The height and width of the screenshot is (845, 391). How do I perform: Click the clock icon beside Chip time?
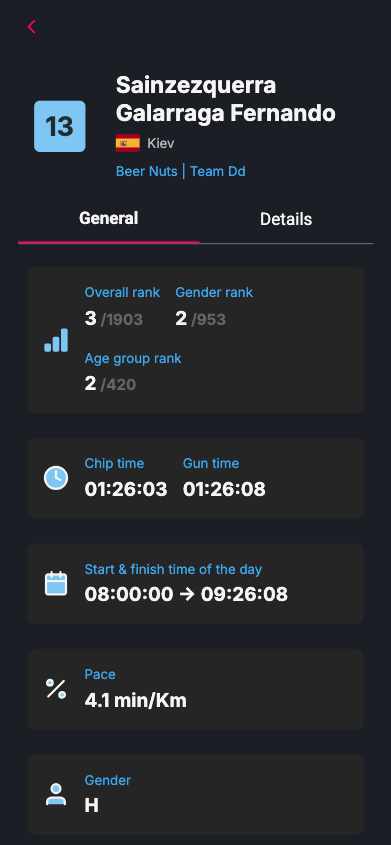click(56, 478)
